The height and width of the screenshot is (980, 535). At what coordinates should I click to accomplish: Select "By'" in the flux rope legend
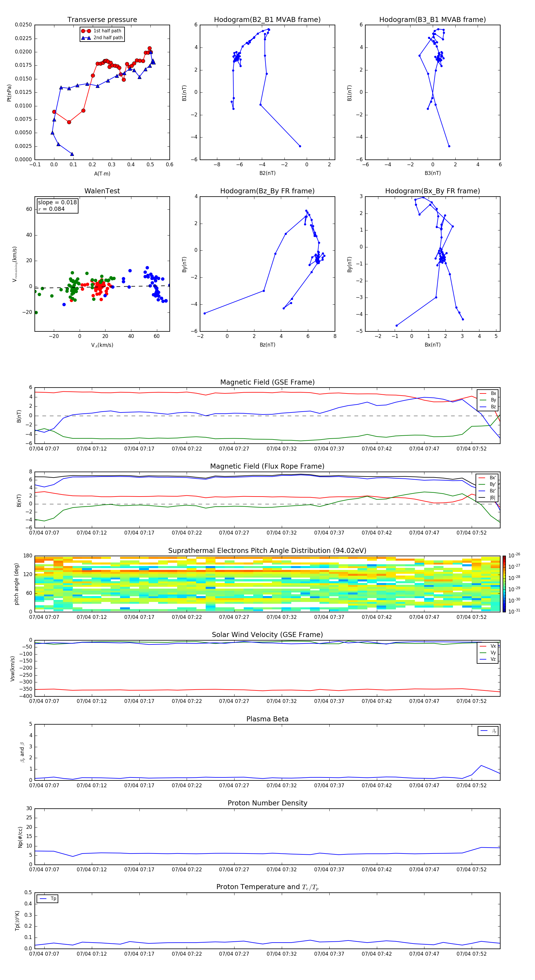coord(487,484)
